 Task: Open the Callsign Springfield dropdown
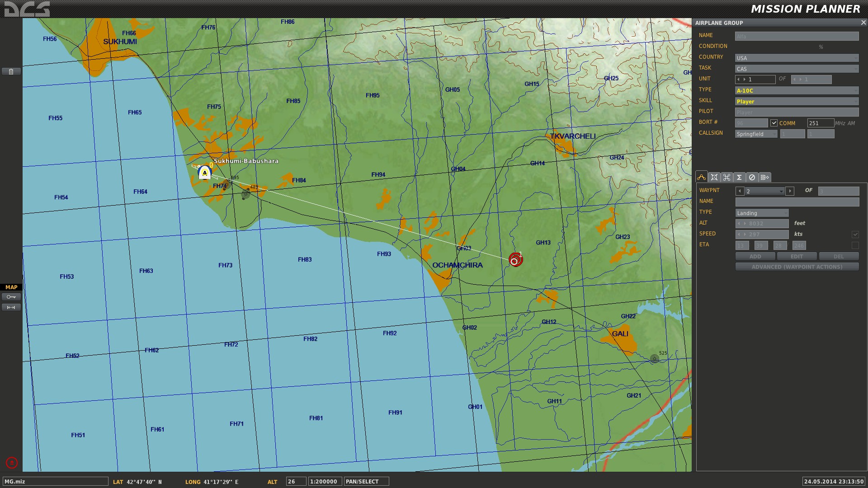pos(756,134)
